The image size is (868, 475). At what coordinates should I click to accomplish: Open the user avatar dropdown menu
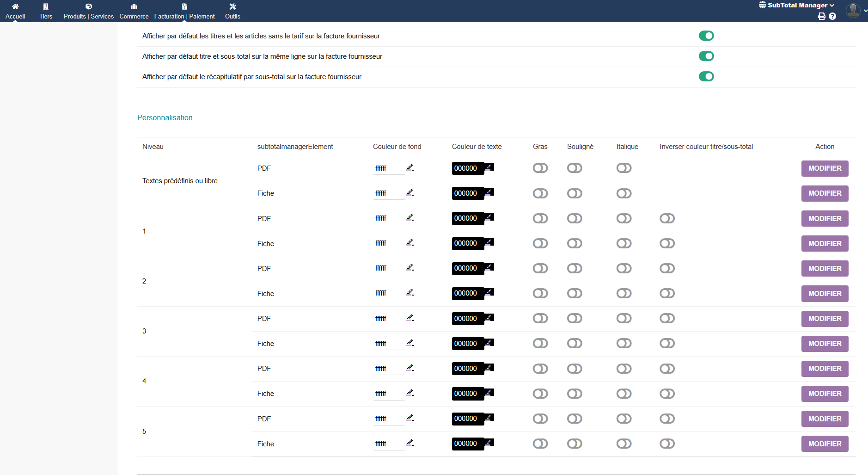click(856, 10)
